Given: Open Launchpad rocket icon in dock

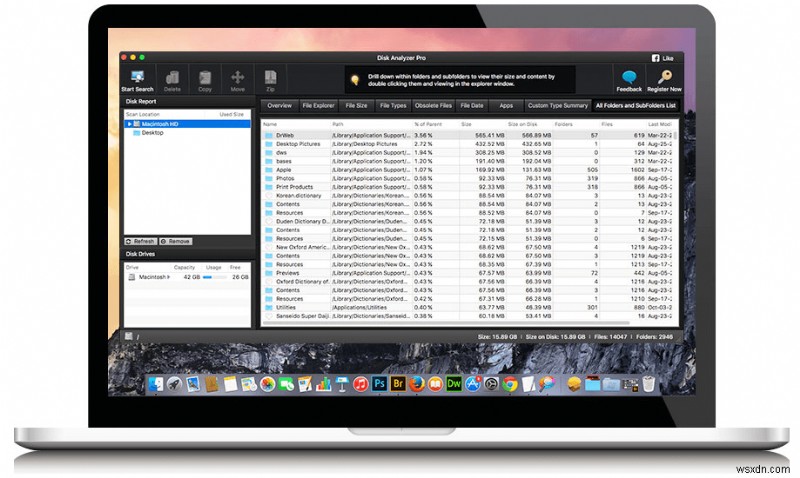Looking at the screenshot, I should [174, 384].
